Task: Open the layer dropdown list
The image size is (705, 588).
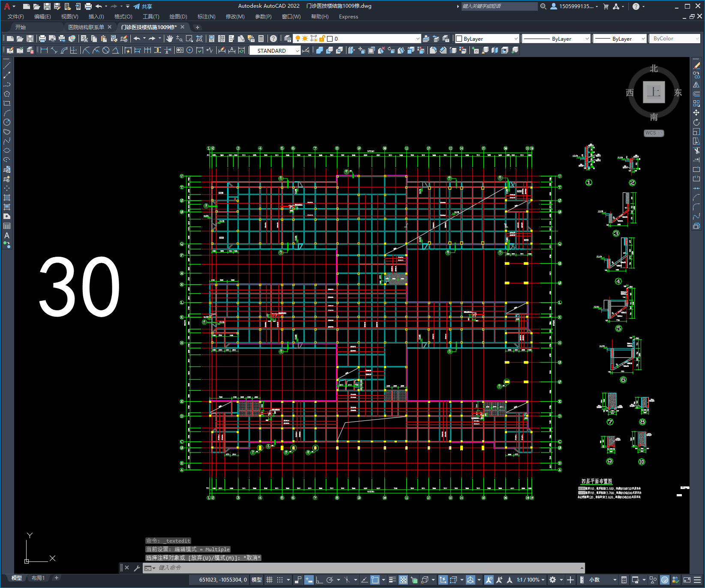Action: [417, 39]
